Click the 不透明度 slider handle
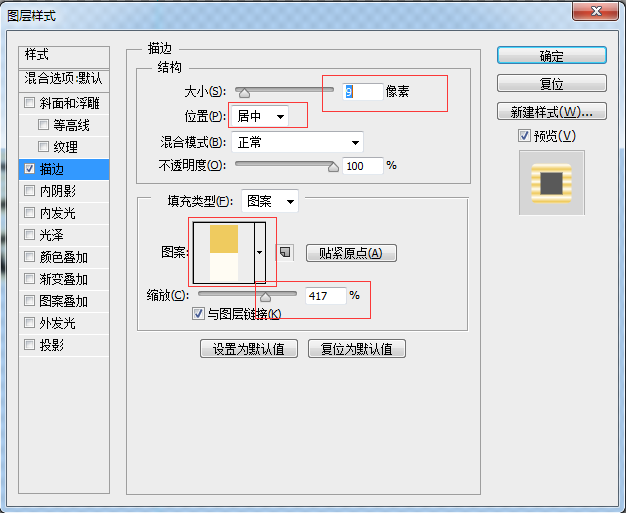Screen dimensions: 626x513 [333, 167]
